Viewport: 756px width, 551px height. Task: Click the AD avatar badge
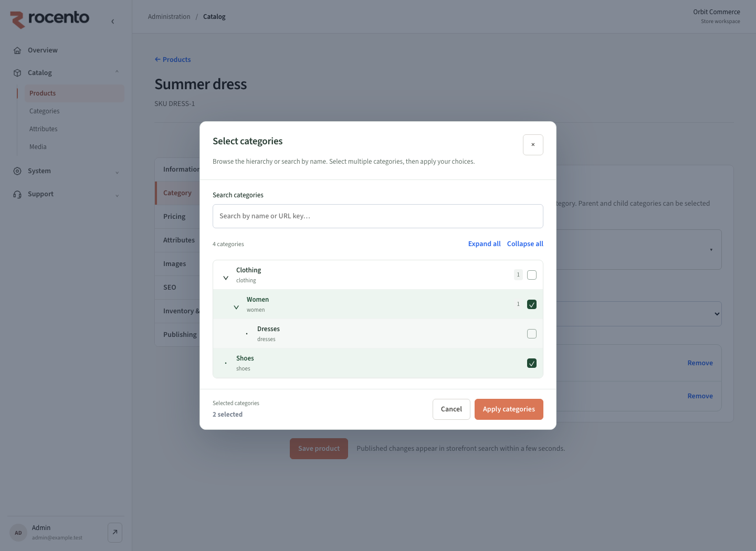coord(18,533)
